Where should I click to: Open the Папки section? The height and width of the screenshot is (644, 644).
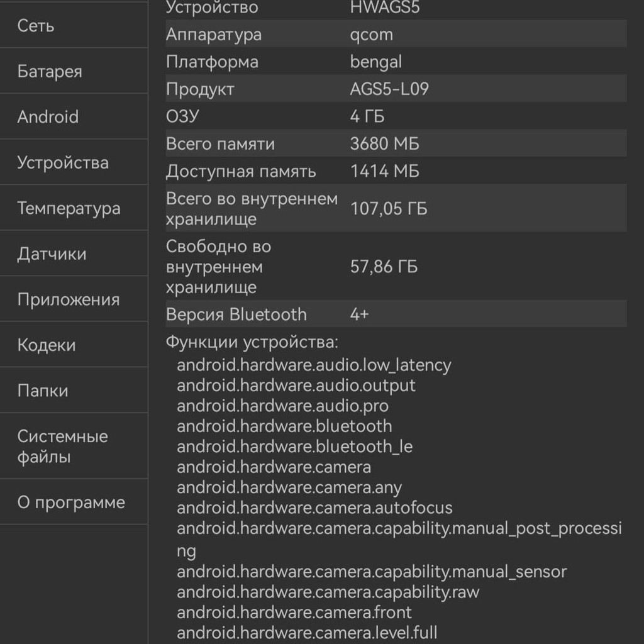point(74,390)
